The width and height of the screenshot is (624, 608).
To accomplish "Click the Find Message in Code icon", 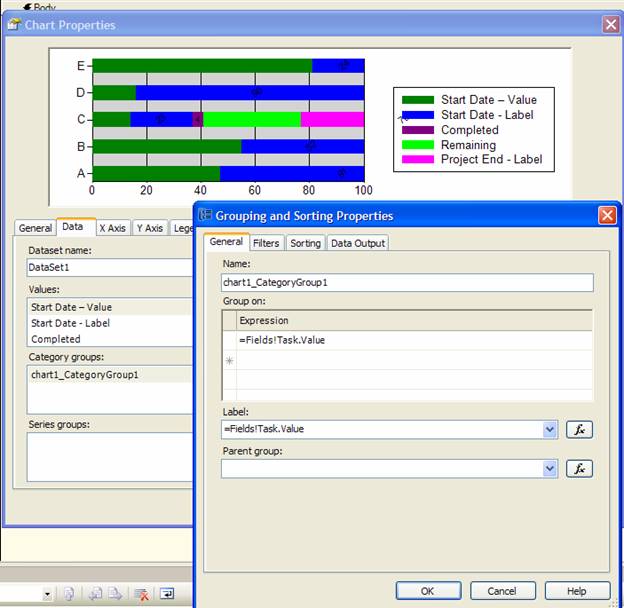I will click(69, 594).
